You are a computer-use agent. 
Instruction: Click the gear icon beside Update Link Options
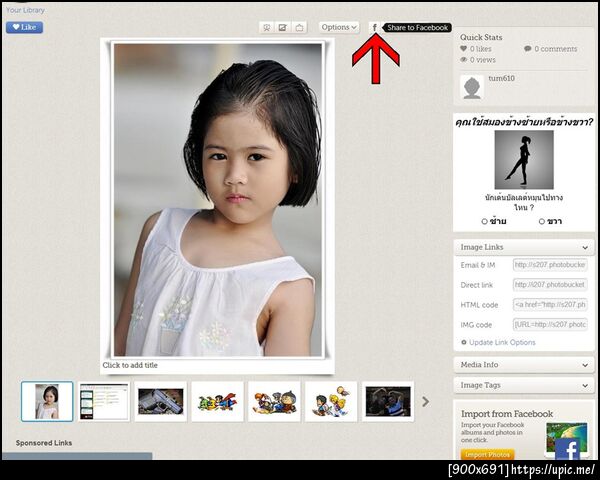coord(464,342)
